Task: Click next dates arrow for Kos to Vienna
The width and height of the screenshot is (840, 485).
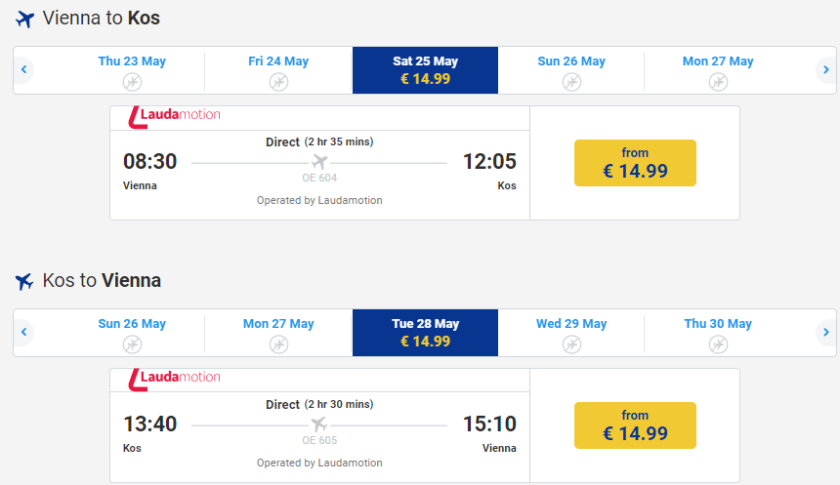Action: (x=825, y=332)
